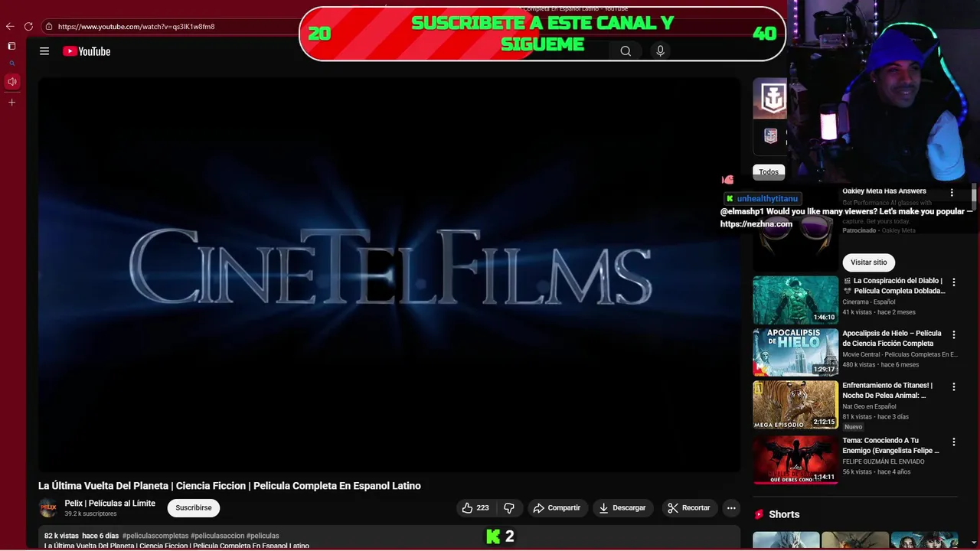The width and height of the screenshot is (980, 551).
Task: Click title La Conspiración del Diablo
Action: point(894,285)
